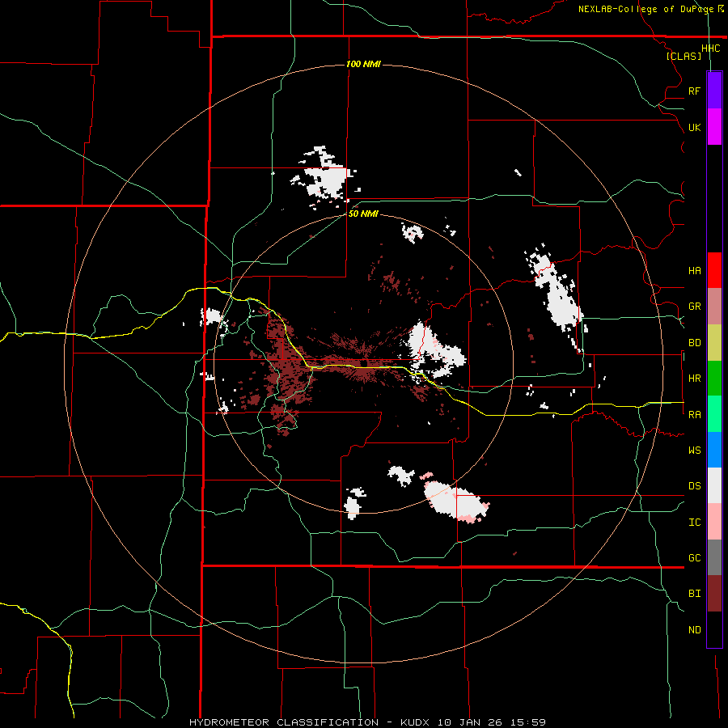Click the GR legend label
Image resolution: width=728 pixels, height=728 pixels.
click(x=694, y=307)
